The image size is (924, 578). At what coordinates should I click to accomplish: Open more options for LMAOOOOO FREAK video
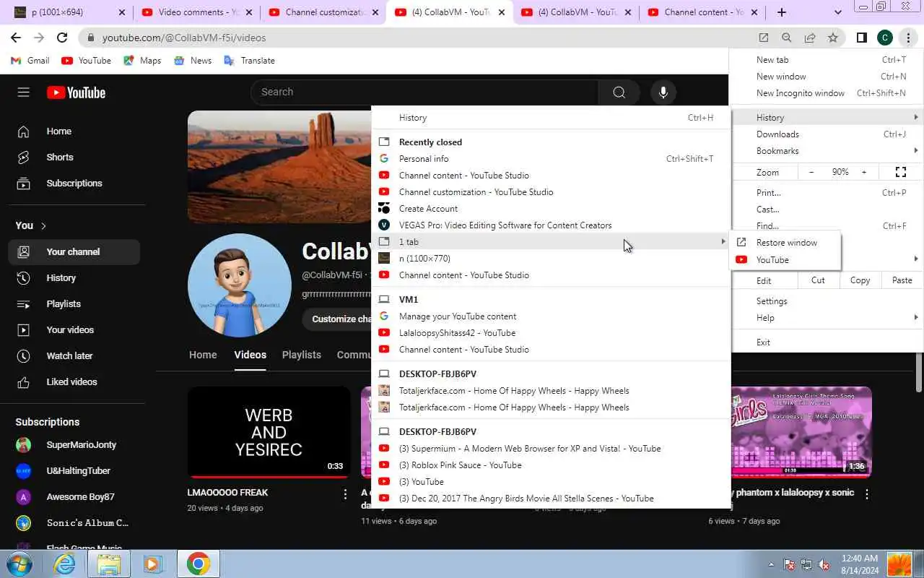point(345,494)
